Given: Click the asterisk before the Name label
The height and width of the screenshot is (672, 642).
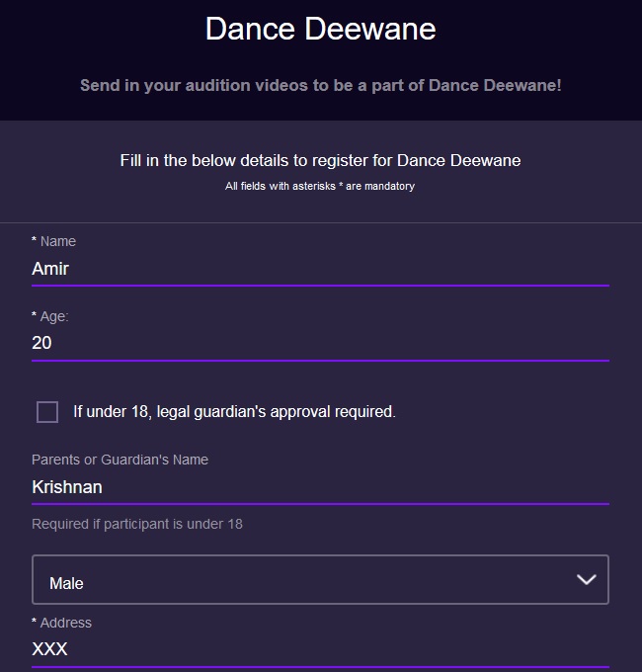Looking at the screenshot, I should tap(35, 241).
